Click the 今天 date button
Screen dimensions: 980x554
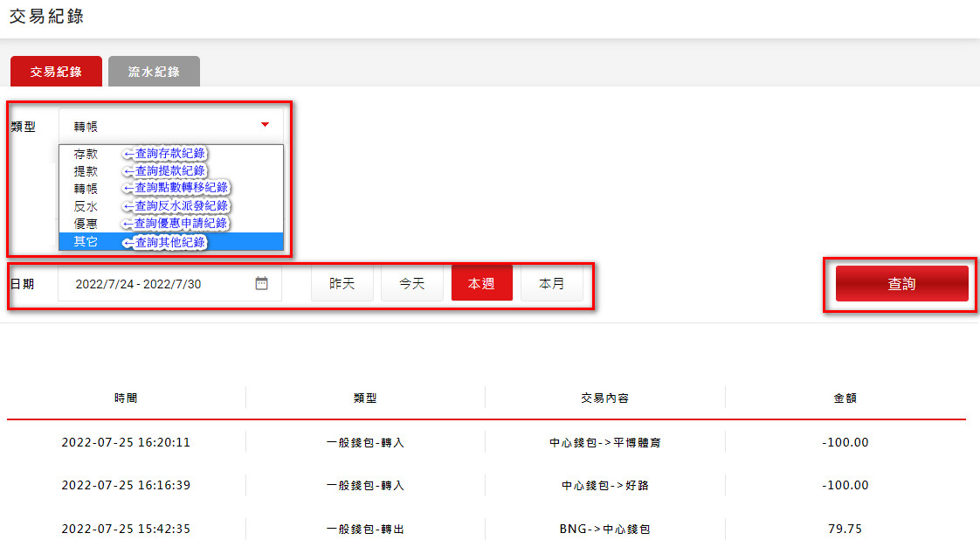412,283
